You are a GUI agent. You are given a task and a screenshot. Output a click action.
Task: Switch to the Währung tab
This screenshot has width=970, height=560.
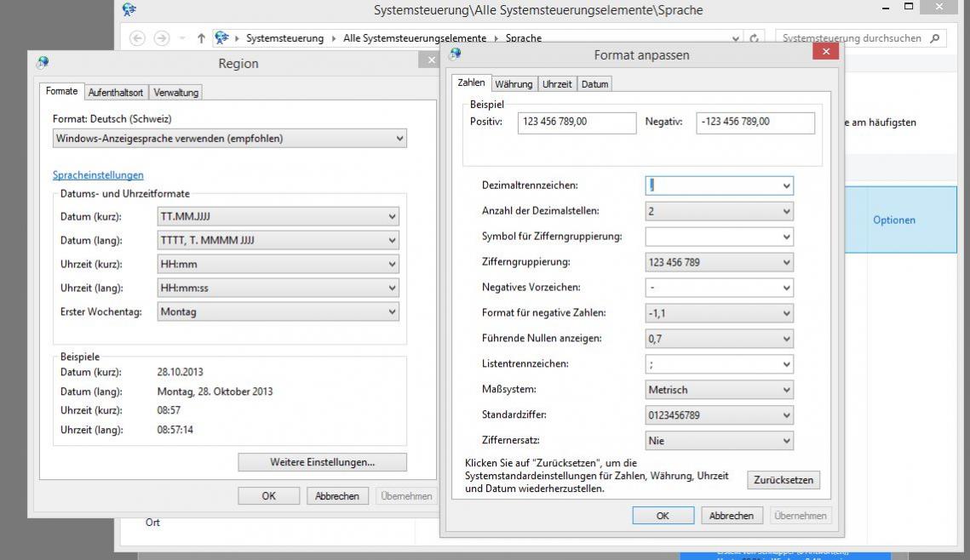pyautogui.click(x=514, y=84)
